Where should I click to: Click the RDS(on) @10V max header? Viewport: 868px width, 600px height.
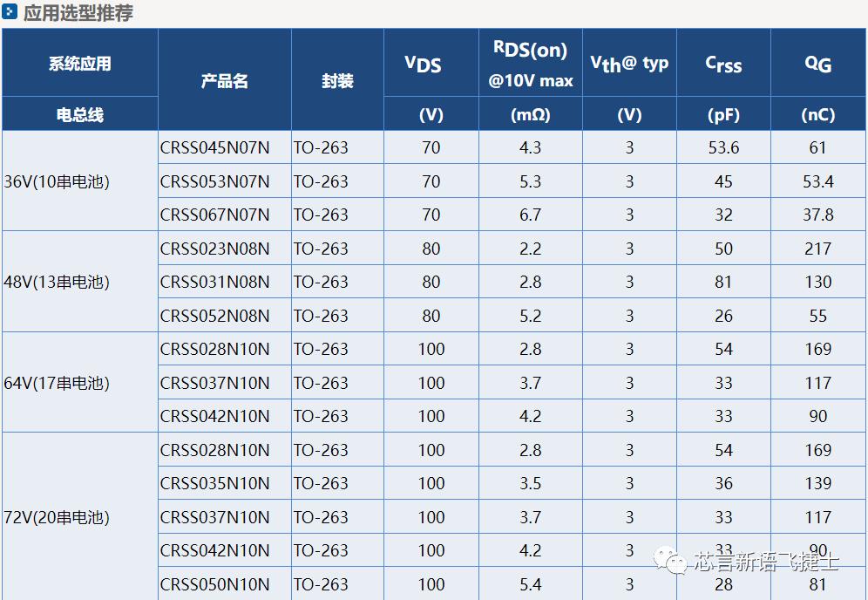pyautogui.click(x=531, y=63)
